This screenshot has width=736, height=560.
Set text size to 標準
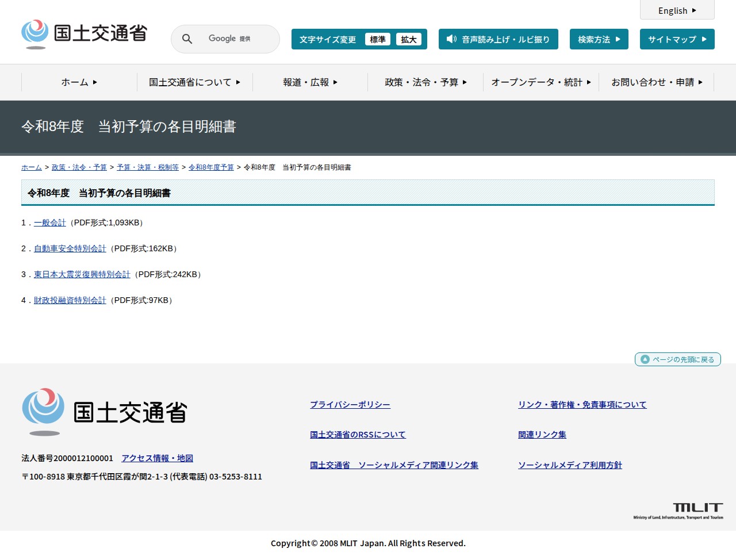tap(377, 39)
